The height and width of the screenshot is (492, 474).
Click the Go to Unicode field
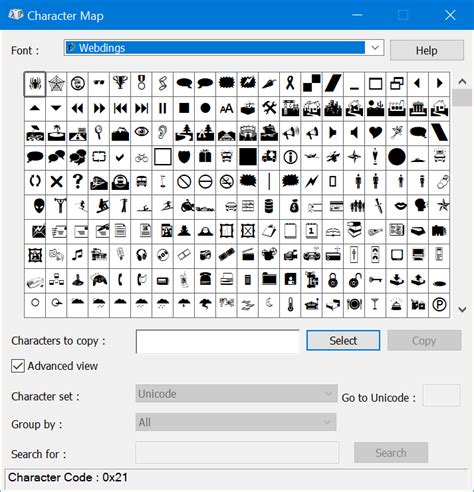441,395
